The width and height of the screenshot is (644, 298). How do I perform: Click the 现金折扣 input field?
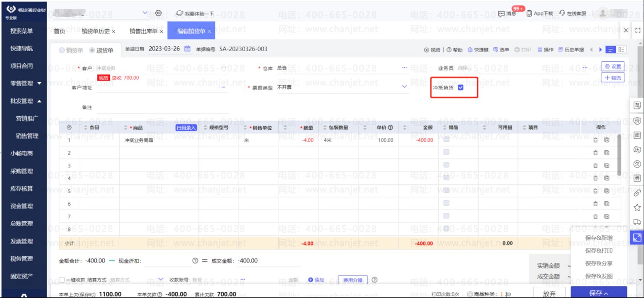[x=168, y=261]
